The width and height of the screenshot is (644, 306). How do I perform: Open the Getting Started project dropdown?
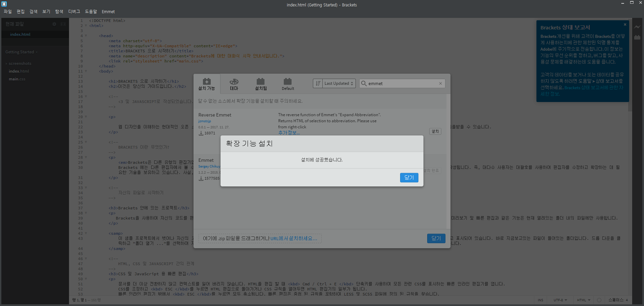point(22,52)
